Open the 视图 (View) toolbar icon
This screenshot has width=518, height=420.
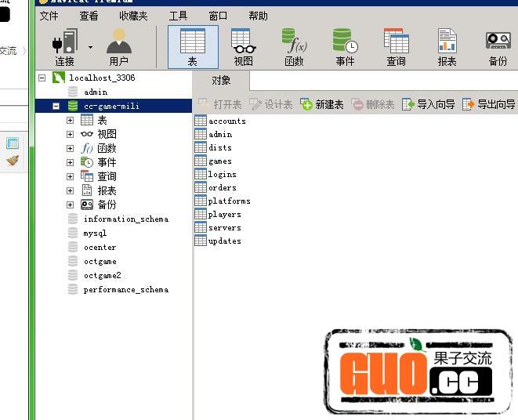[244, 46]
